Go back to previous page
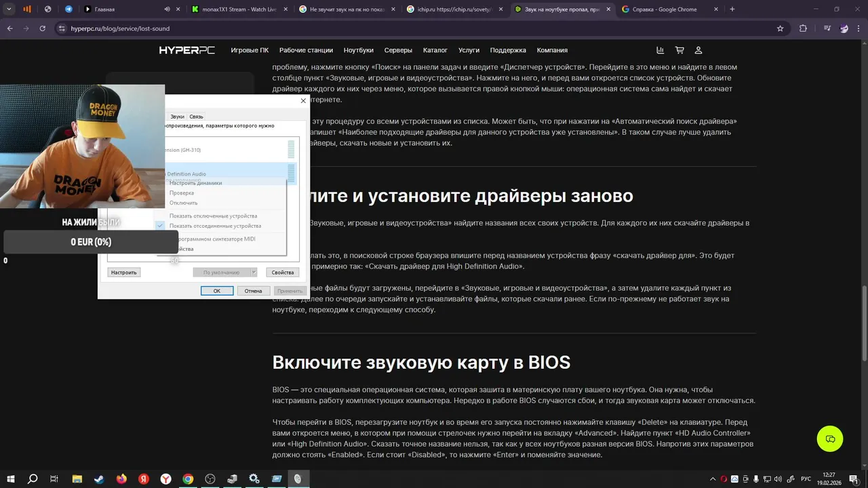Image resolution: width=868 pixels, height=488 pixels. pos(9,28)
